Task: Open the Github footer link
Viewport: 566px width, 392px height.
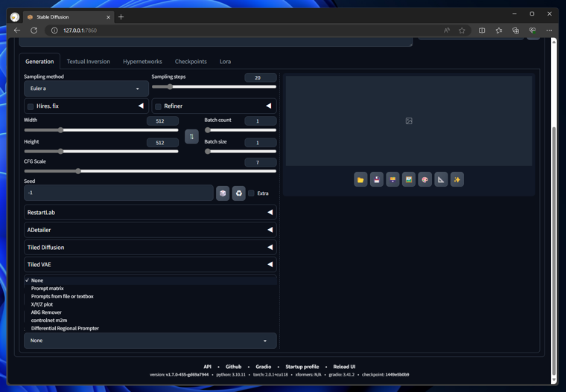Action: tap(233, 367)
